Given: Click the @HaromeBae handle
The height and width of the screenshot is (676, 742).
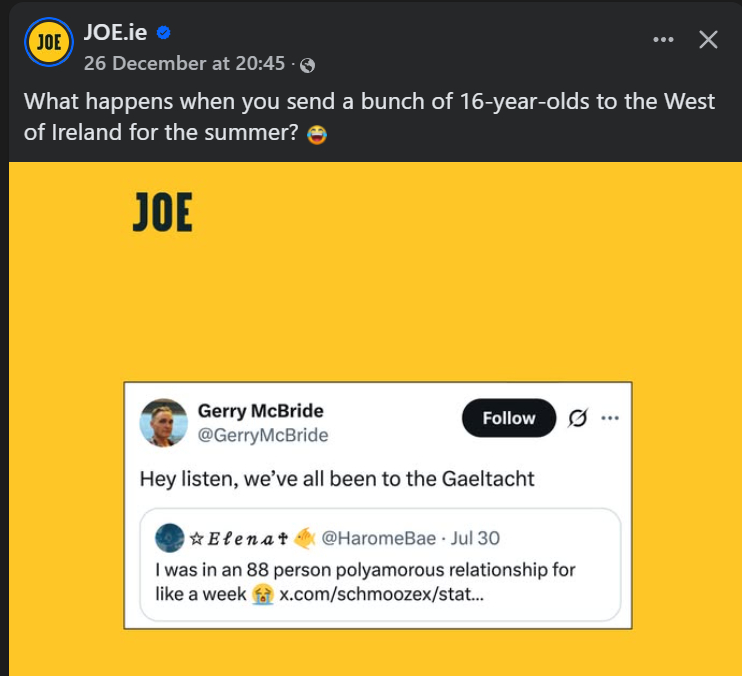Looking at the screenshot, I should 378,539.
